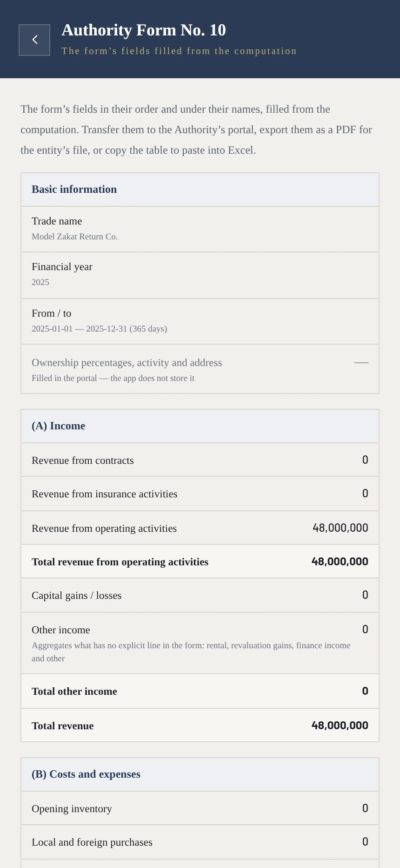Click the dash placeholder for ownership percentages
400x868 pixels.
(361, 363)
